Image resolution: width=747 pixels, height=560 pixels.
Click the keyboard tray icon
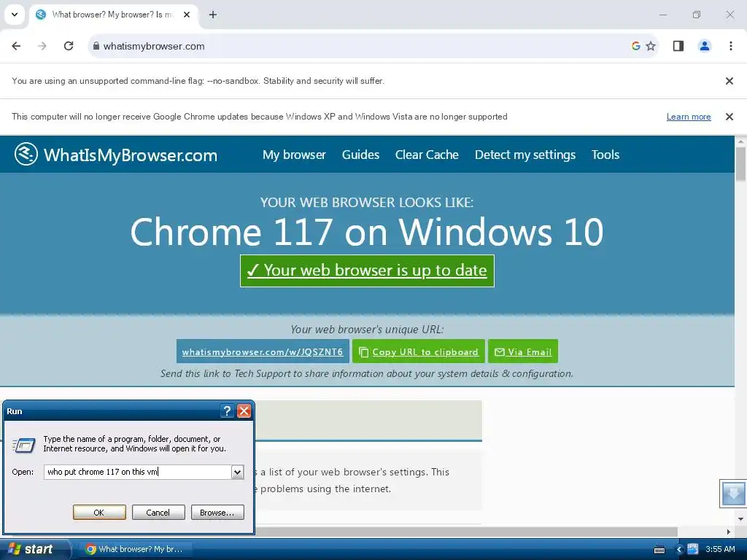point(659,550)
